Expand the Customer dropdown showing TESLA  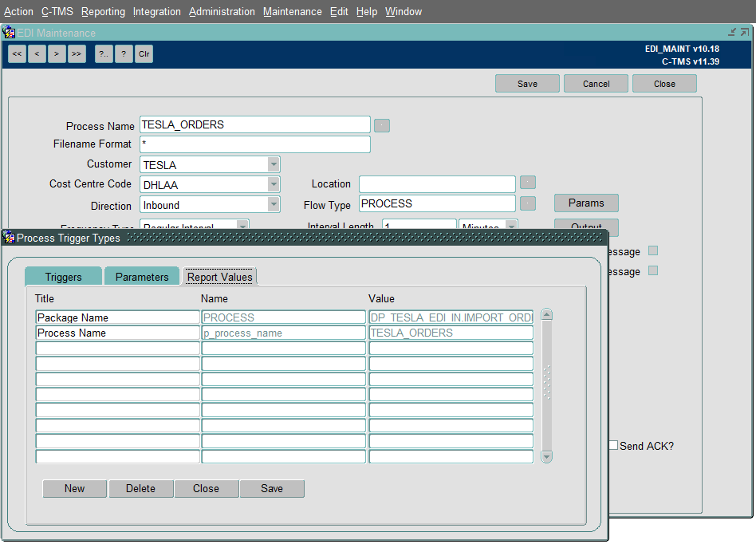(274, 164)
